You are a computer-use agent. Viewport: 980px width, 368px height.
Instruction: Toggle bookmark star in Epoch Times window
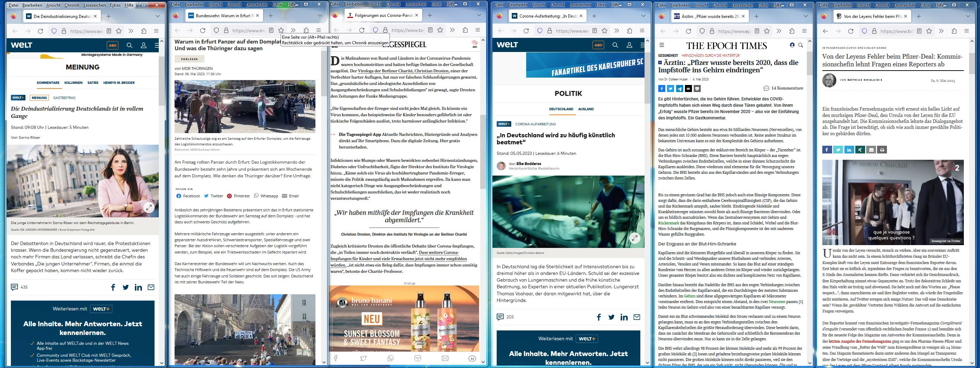point(767,31)
